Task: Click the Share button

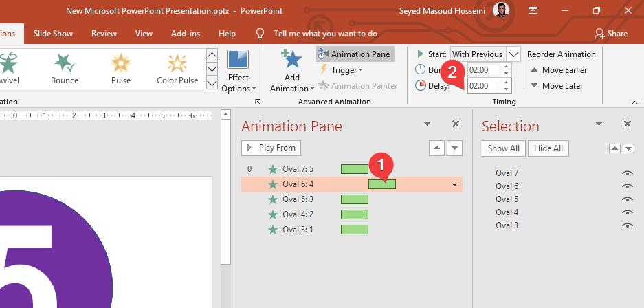Action: 611,34
